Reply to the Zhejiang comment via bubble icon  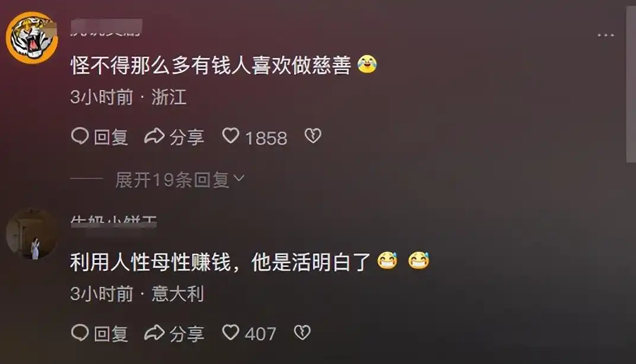[80, 136]
